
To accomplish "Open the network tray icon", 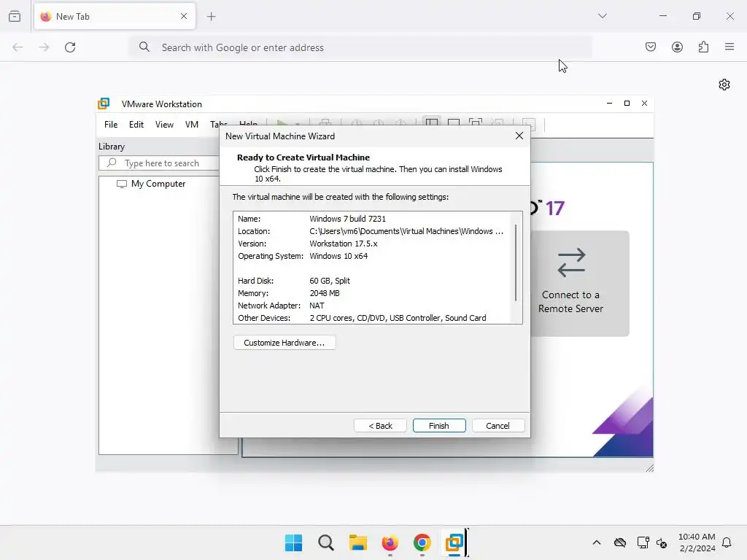I will 643,542.
